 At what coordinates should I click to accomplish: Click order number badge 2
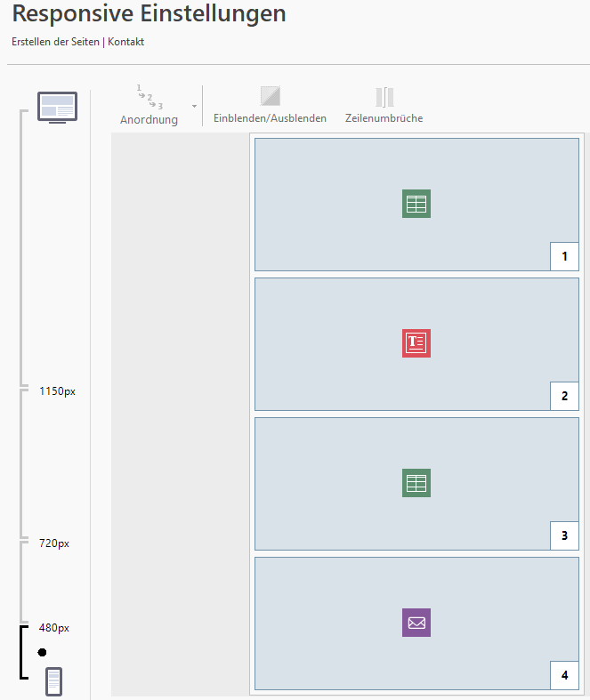[564, 397]
